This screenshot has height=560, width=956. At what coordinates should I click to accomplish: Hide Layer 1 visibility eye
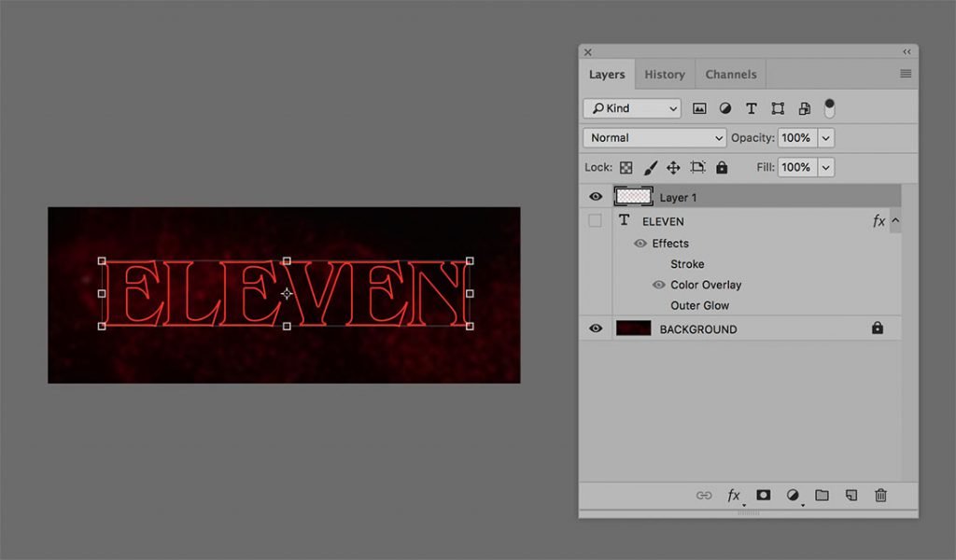click(x=596, y=197)
